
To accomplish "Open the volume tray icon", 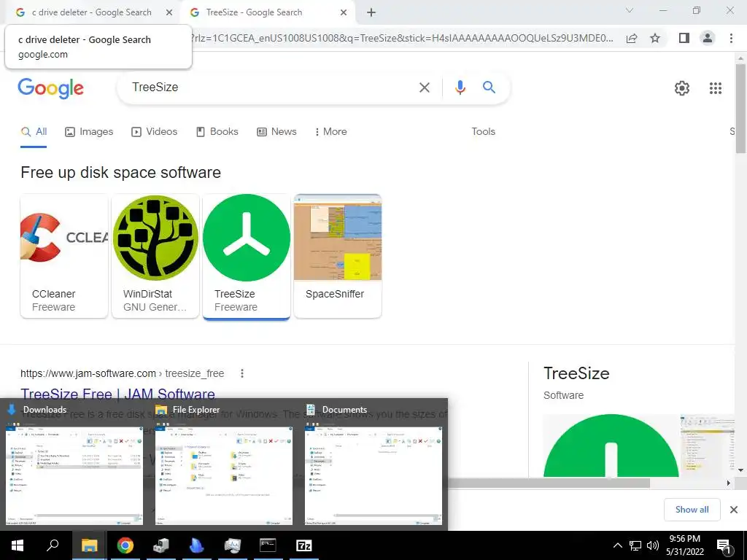I will [x=653, y=545].
